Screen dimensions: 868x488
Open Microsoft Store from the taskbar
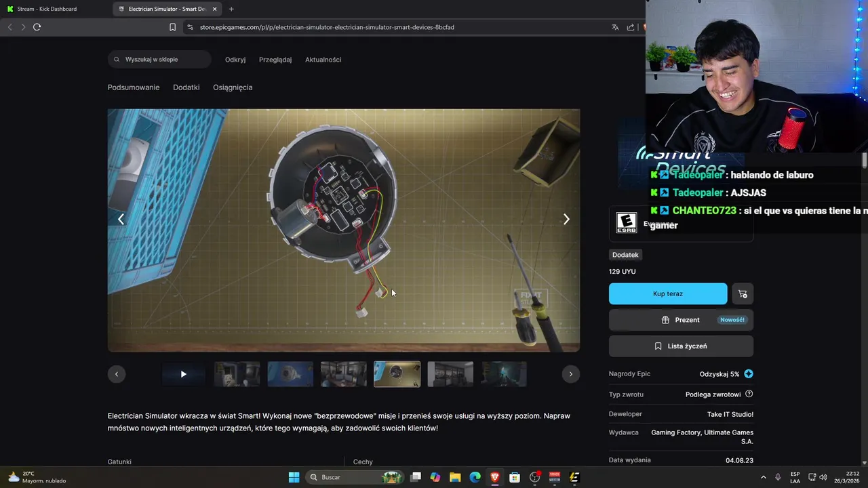pos(515,477)
